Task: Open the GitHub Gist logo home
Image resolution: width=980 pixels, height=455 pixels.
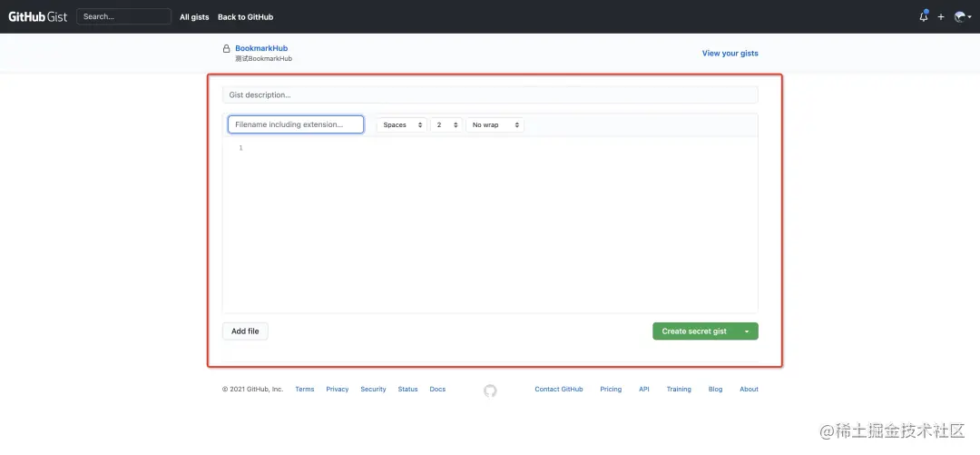Action: pyautogui.click(x=37, y=17)
